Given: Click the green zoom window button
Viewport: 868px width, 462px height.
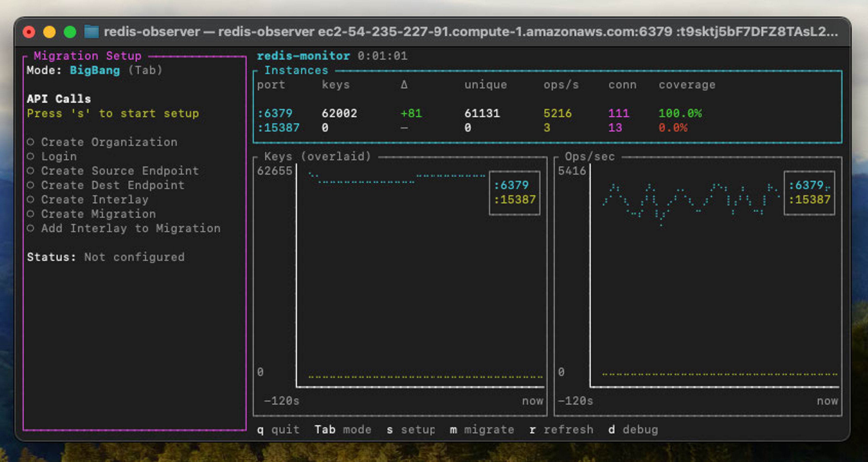Looking at the screenshot, I should click(70, 32).
